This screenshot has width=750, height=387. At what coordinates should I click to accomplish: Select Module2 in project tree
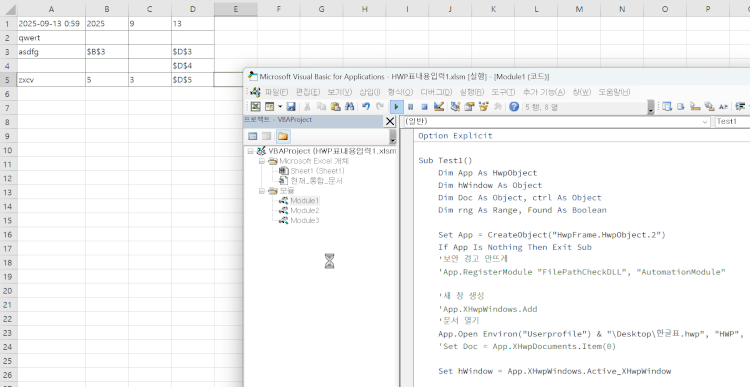coord(305,210)
